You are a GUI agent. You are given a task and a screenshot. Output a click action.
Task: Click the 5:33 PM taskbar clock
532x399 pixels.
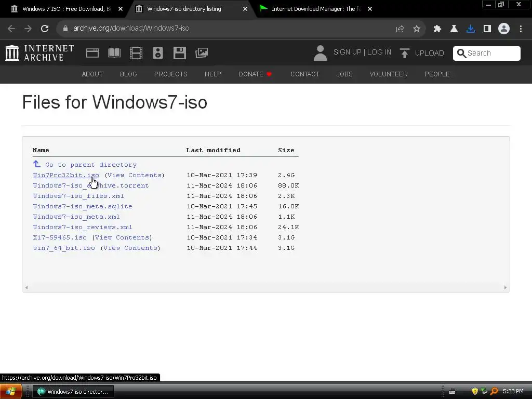click(513, 391)
